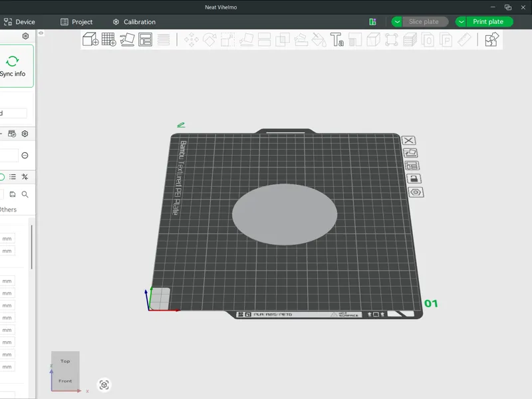This screenshot has width=532, height=399.
Task: Remove plate with the X icon
Action: [x=409, y=140]
